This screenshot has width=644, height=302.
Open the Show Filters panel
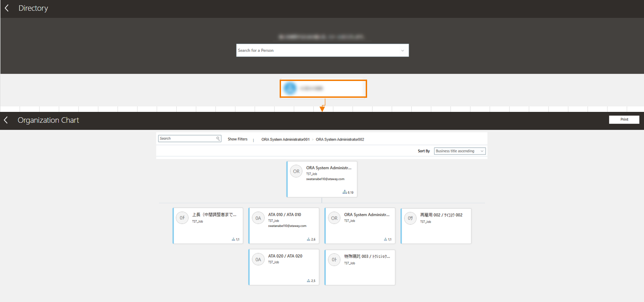pos(237,139)
